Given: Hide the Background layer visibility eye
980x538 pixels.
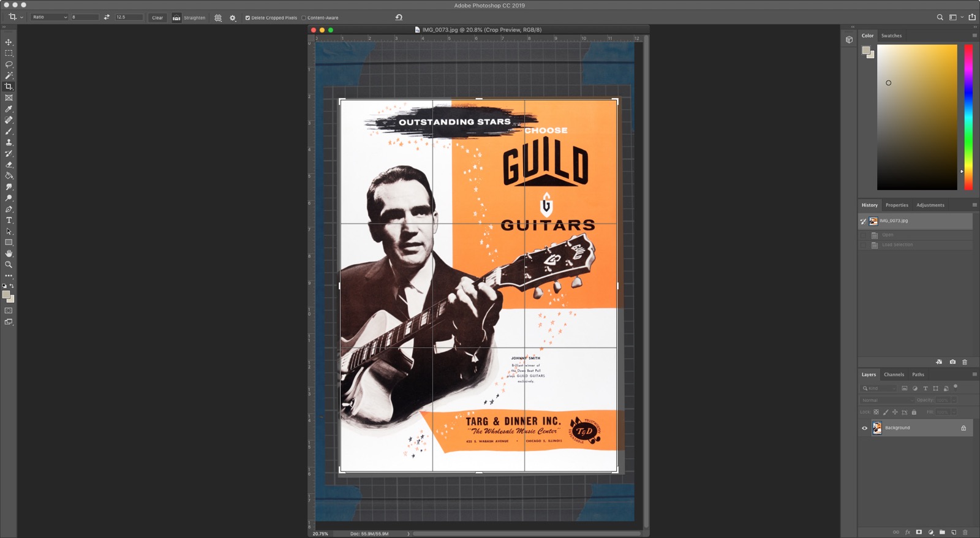Looking at the screenshot, I should 864,428.
